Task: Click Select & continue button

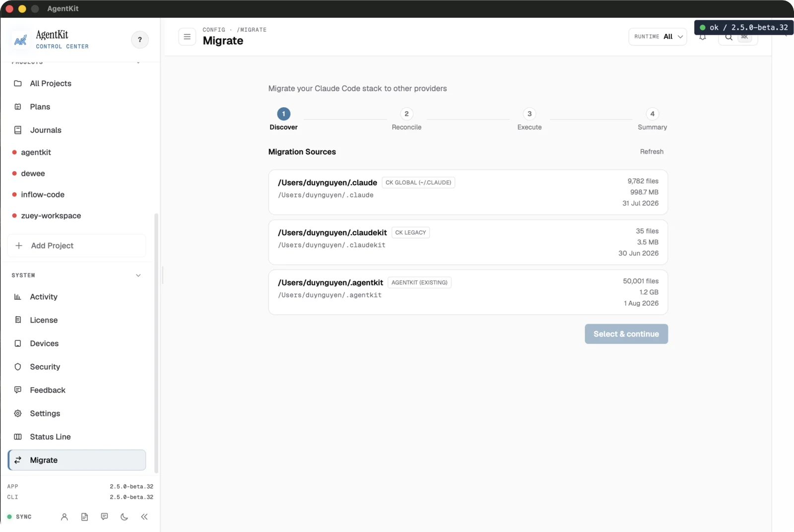Action: (626, 334)
